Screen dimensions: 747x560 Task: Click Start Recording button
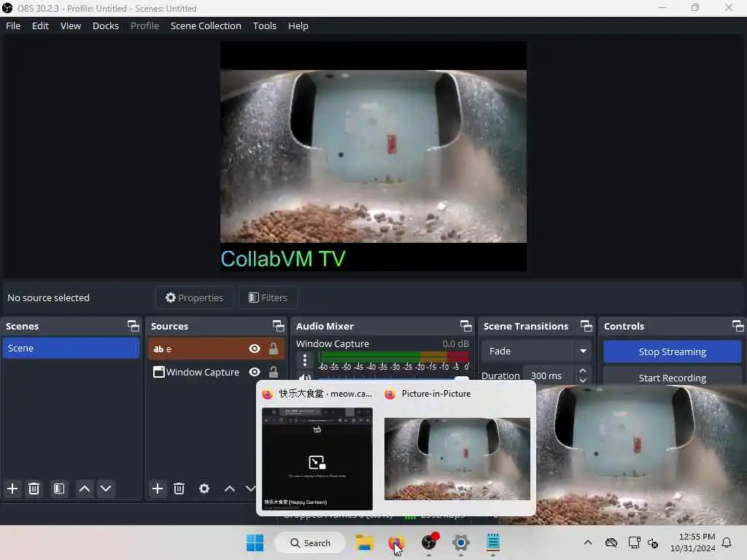point(672,378)
